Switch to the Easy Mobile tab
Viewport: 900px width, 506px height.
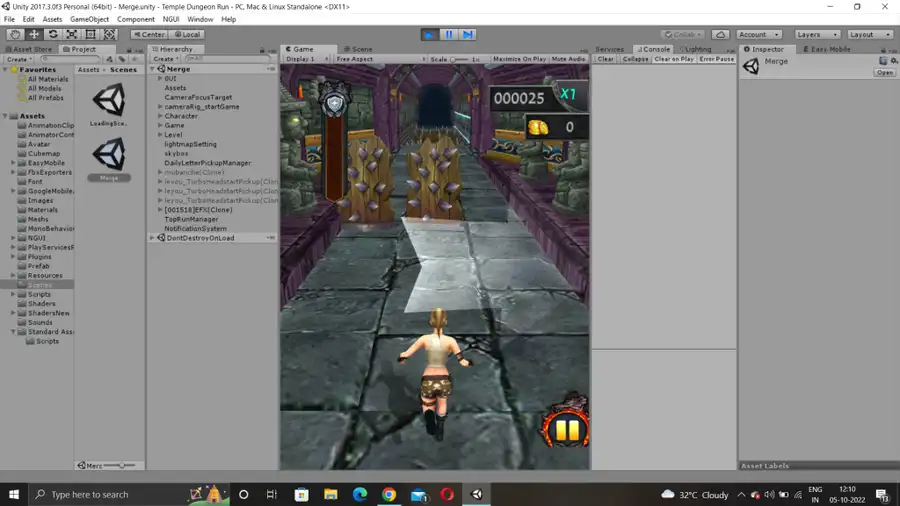[x=827, y=49]
